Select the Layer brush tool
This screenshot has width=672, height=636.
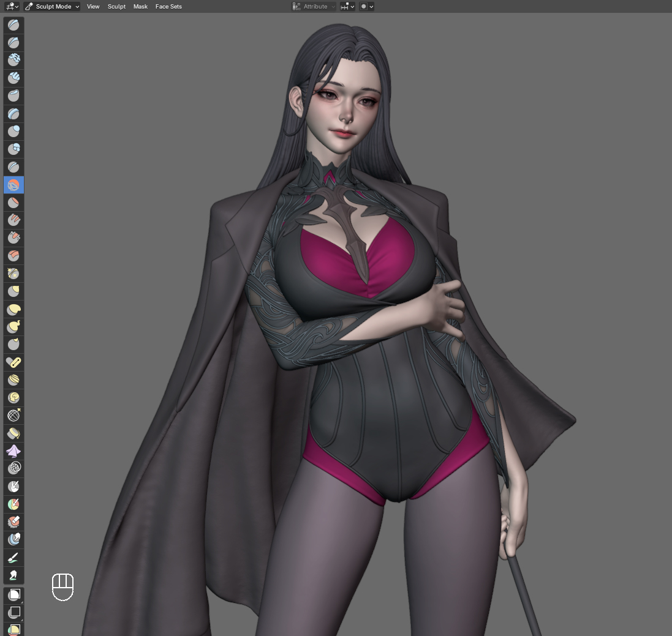pos(13,113)
